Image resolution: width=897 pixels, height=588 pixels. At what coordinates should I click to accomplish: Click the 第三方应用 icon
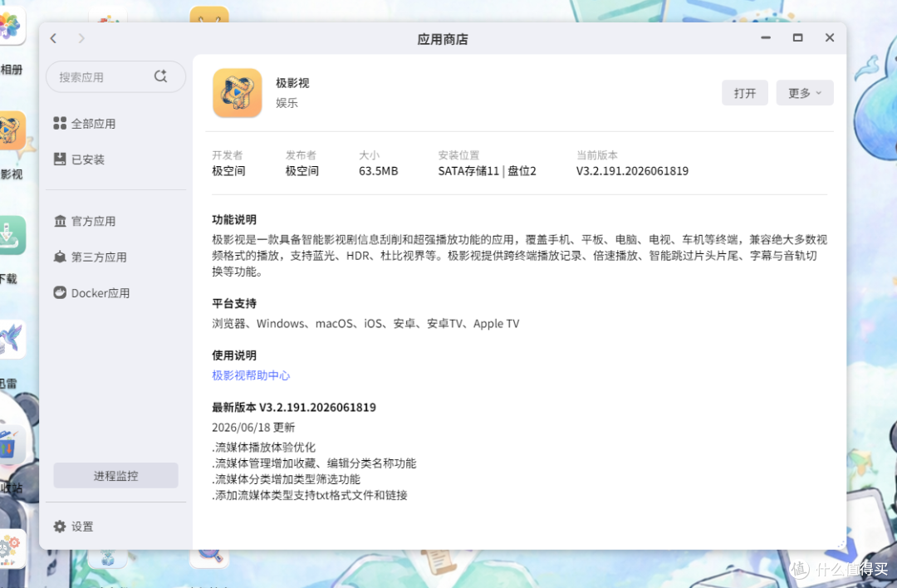60,257
